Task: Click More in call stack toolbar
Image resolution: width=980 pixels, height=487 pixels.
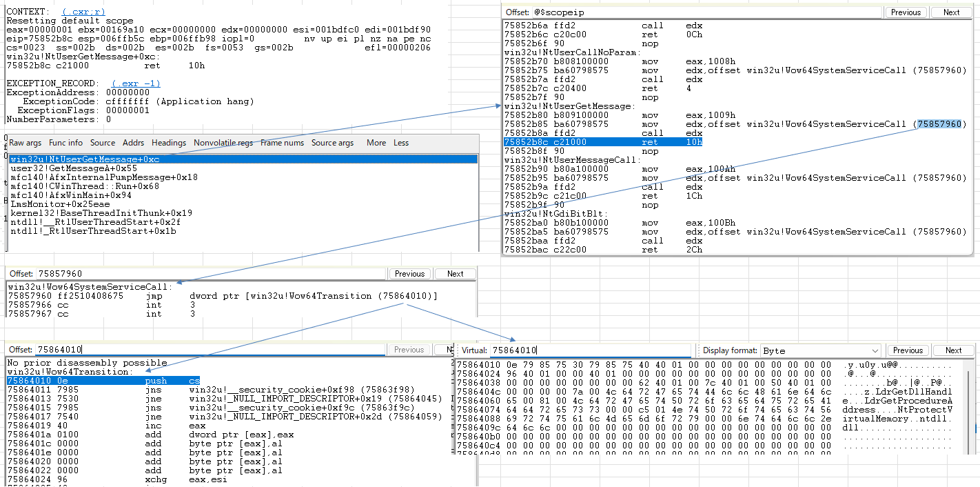Action: pos(376,143)
